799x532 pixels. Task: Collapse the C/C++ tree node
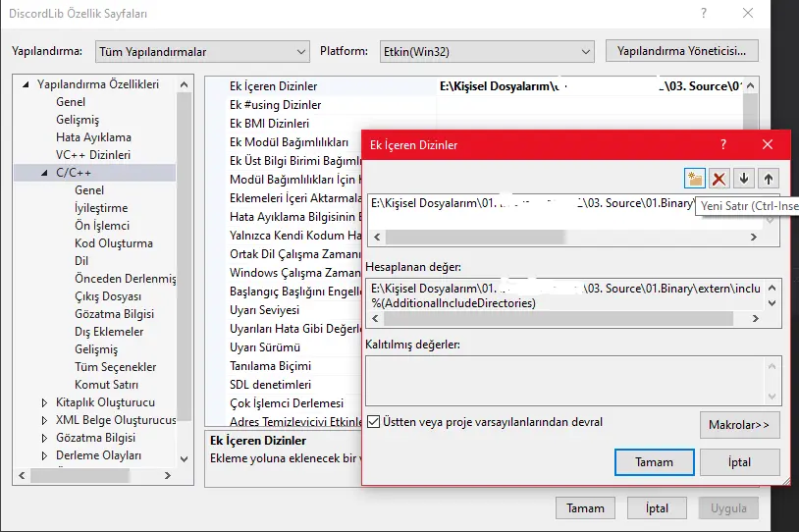44,173
